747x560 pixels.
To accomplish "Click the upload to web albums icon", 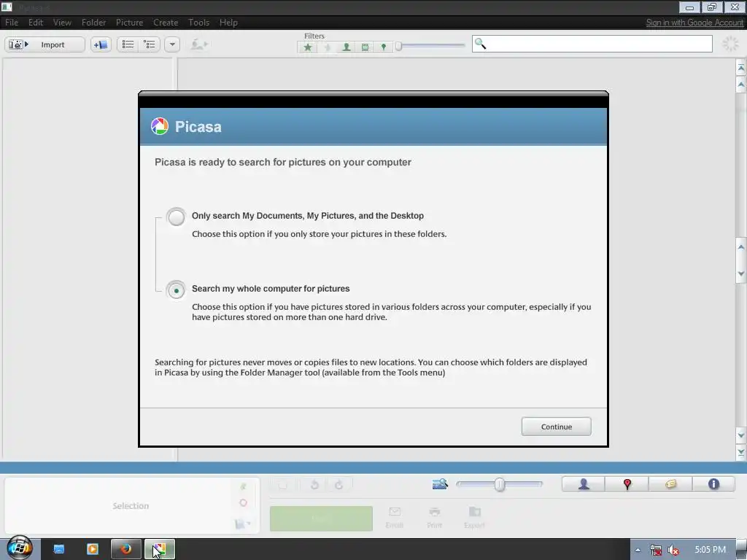I will (198, 44).
